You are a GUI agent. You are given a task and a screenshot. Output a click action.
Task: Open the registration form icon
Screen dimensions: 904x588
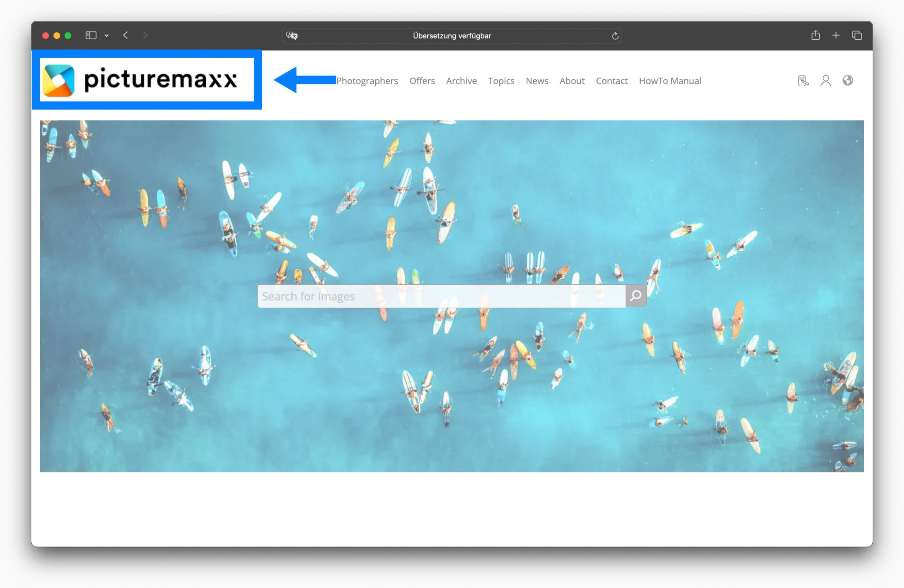803,80
